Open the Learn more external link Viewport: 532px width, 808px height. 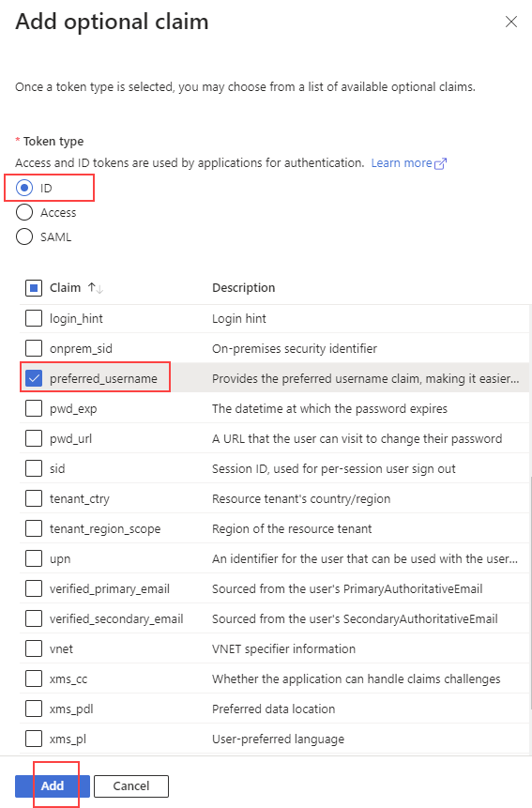click(x=408, y=163)
